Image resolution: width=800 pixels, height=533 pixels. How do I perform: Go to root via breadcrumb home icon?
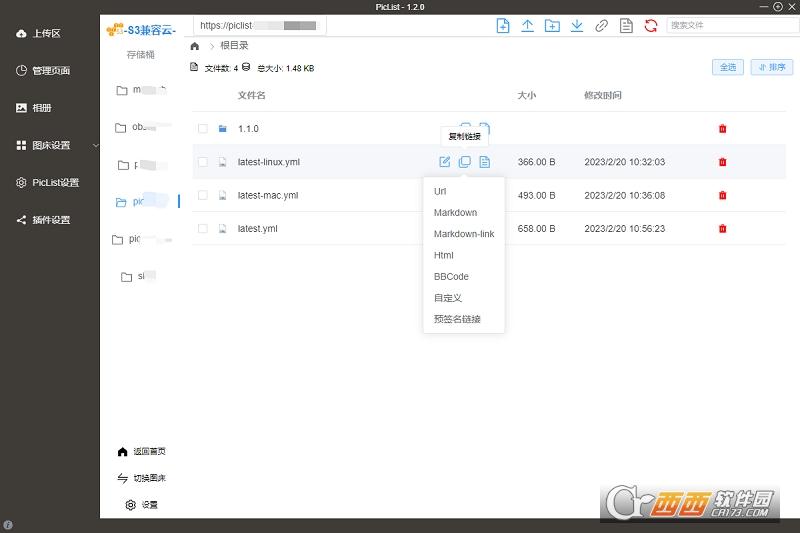point(195,46)
